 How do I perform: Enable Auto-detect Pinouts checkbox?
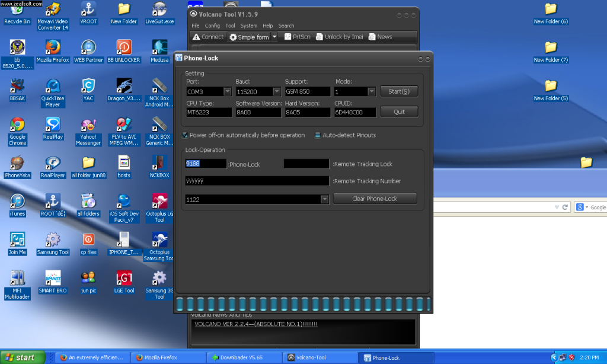click(x=318, y=135)
